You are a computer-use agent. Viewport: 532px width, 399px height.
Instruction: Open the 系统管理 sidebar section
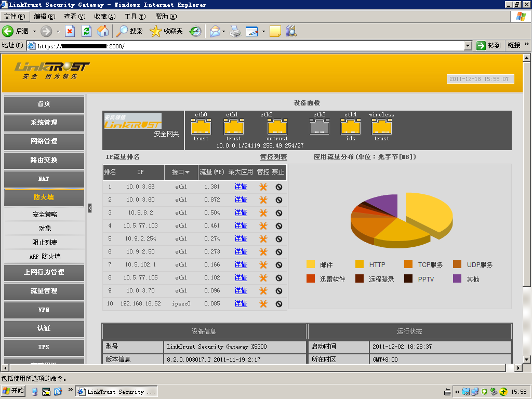pos(44,123)
